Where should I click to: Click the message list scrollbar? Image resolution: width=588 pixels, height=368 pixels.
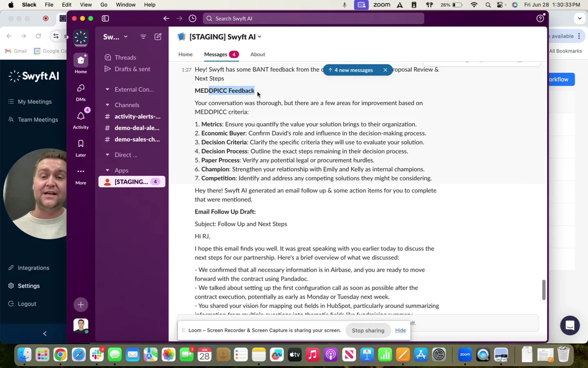point(543,290)
